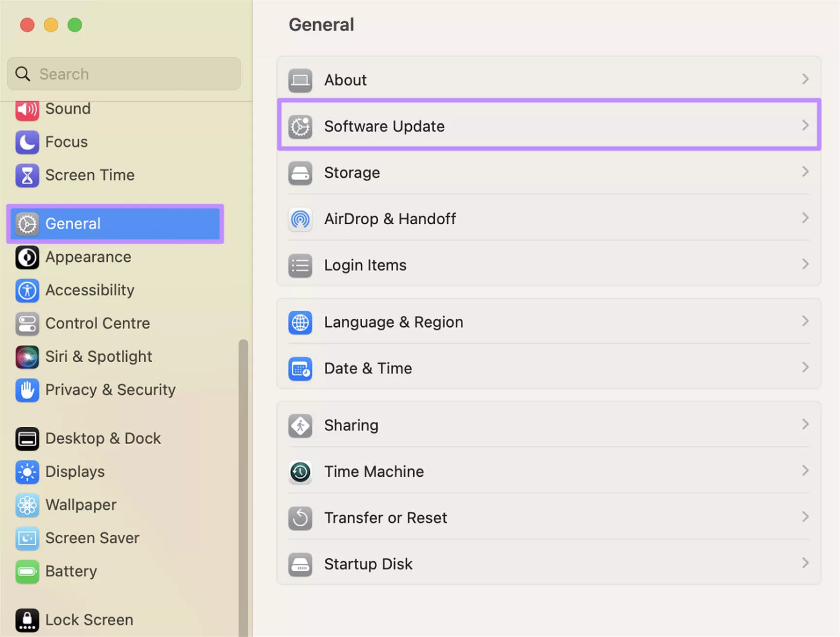Image resolution: width=840 pixels, height=637 pixels.
Task: Click the Time Machine clock icon
Action: pyautogui.click(x=300, y=472)
